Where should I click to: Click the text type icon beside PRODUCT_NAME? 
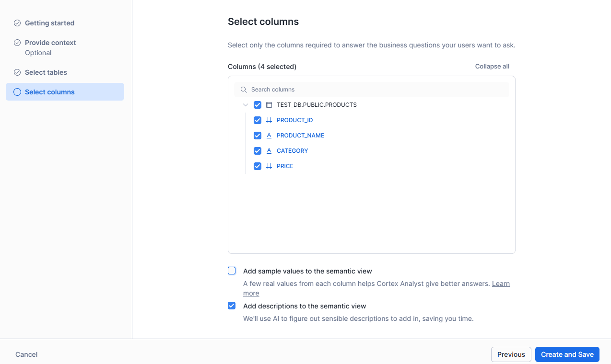point(269,136)
